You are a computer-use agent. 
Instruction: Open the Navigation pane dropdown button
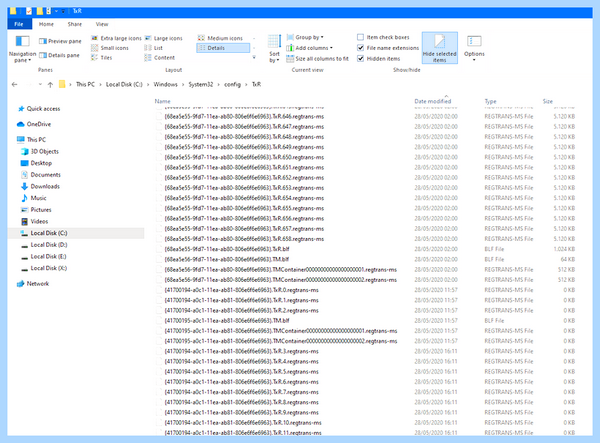(x=22, y=49)
